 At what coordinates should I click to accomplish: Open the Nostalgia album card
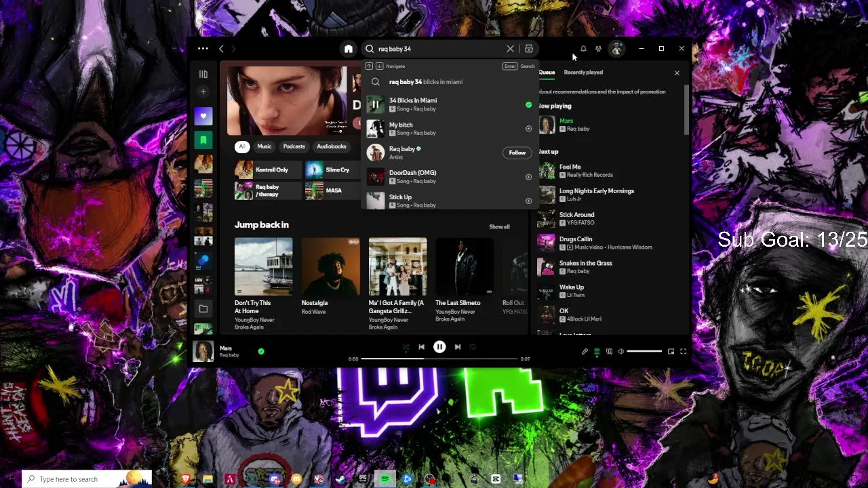pyautogui.click(x=331, y=277)
